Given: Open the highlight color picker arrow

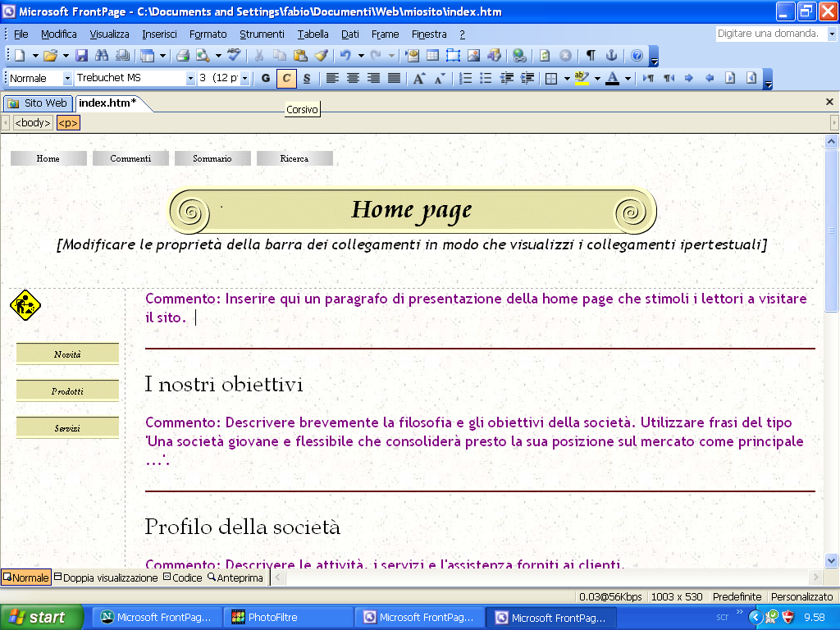Looking at the screenshot, I should click(x=597, y=78).
